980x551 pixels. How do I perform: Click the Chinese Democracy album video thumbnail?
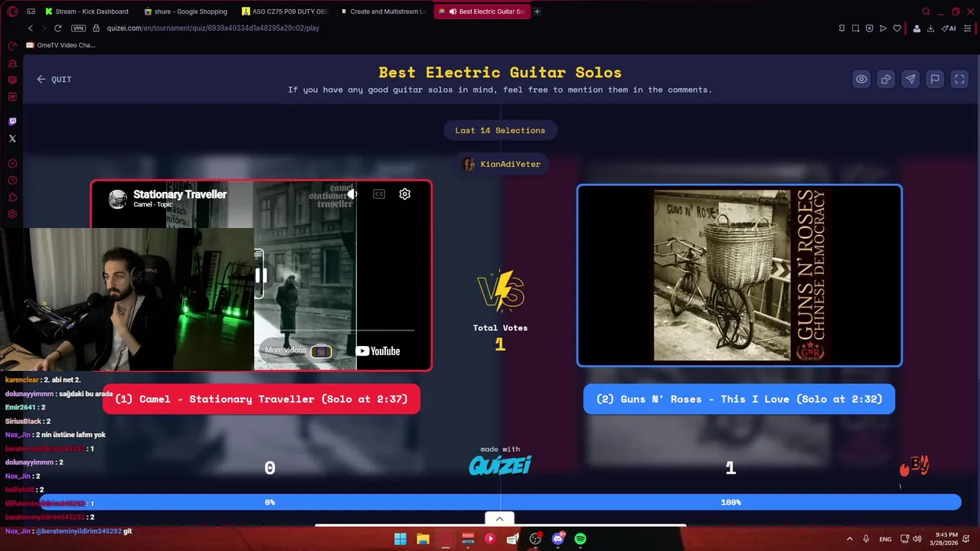740,275
